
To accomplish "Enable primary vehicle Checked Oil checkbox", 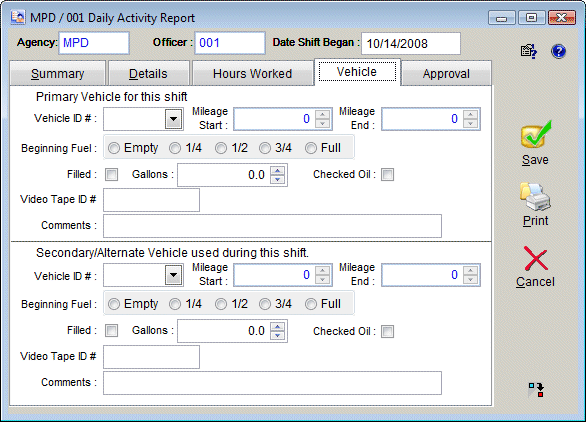I will (x=387, y=174).
